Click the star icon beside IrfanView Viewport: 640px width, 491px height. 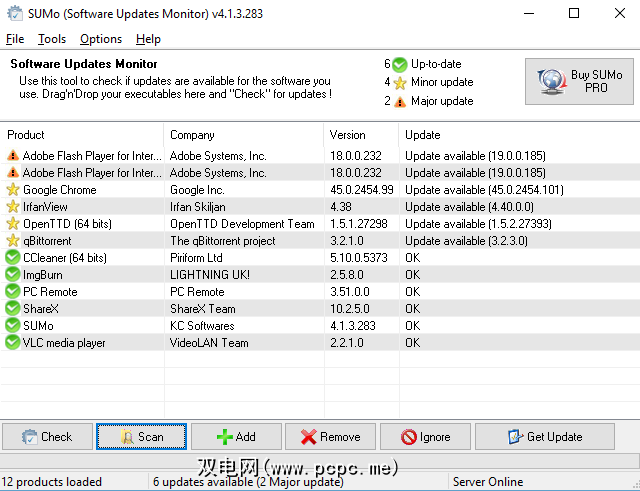(13, 207)
